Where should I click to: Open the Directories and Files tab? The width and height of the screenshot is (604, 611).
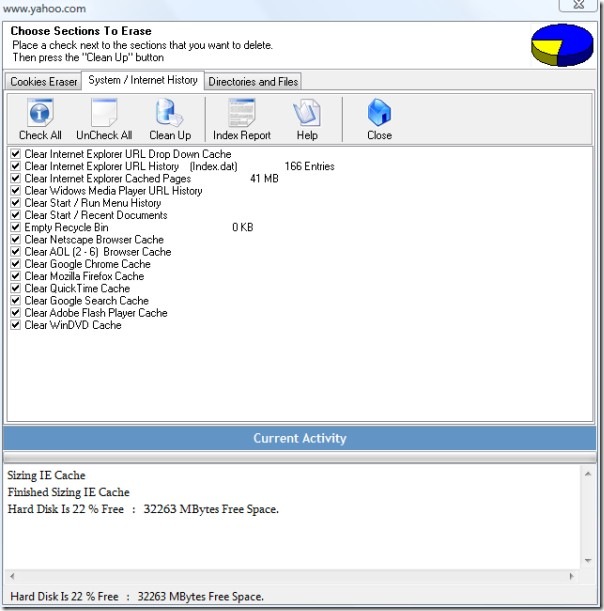253,81
